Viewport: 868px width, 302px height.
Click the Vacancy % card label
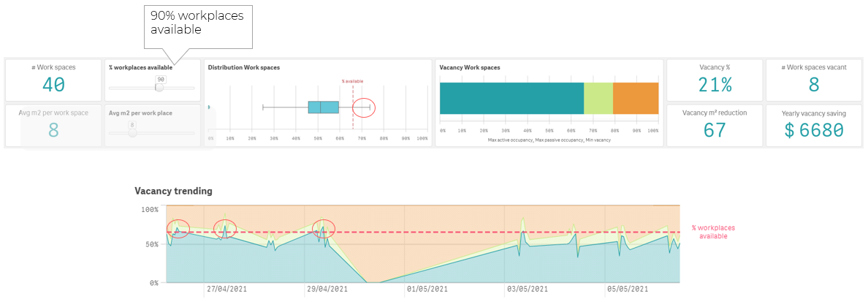[715, 67]
